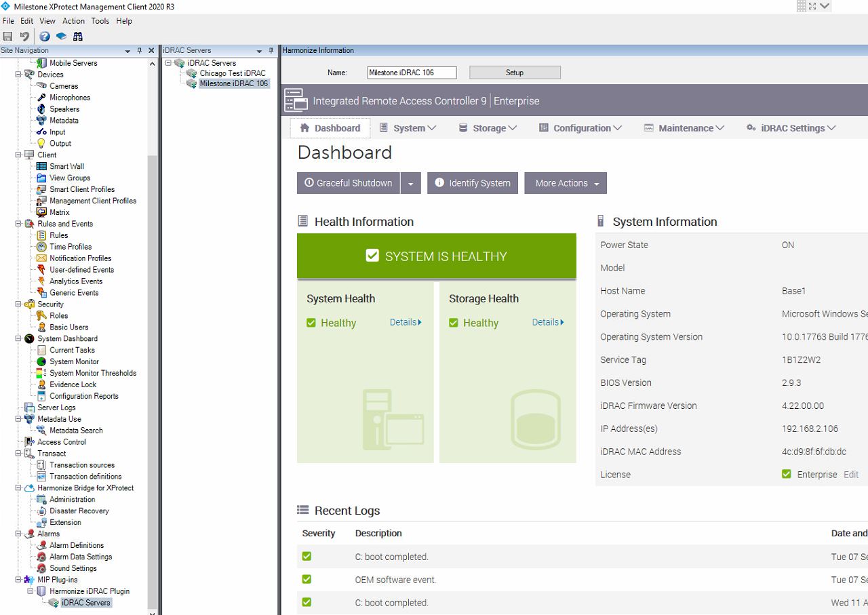Open the iDRAC Settings tab menu

pyautogui.click(x=791, y=128)
